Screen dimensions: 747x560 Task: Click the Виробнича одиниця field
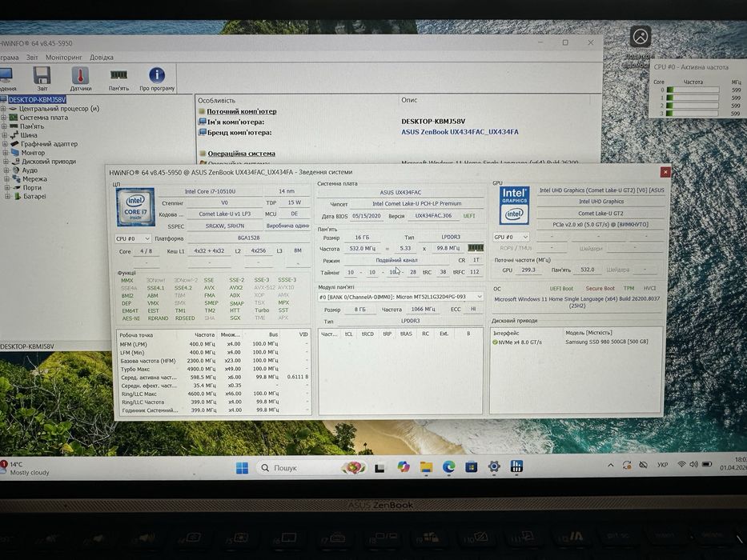[x=287, y=226]
